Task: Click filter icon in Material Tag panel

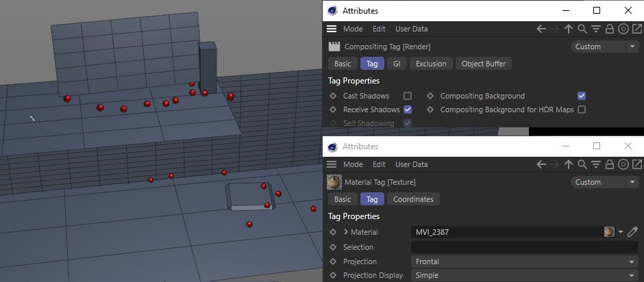Action: click(x=596, y=164)
